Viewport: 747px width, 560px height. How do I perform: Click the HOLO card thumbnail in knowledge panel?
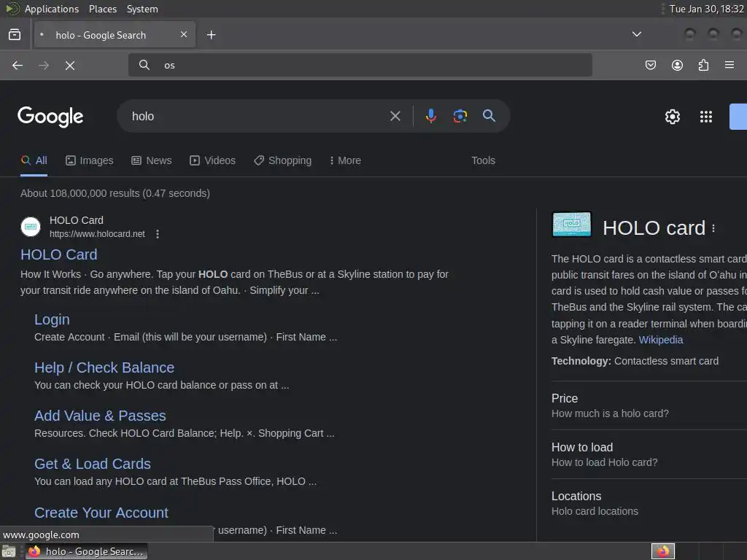(572, 224)
